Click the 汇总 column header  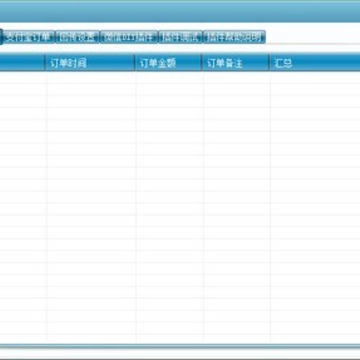(315, 63)
